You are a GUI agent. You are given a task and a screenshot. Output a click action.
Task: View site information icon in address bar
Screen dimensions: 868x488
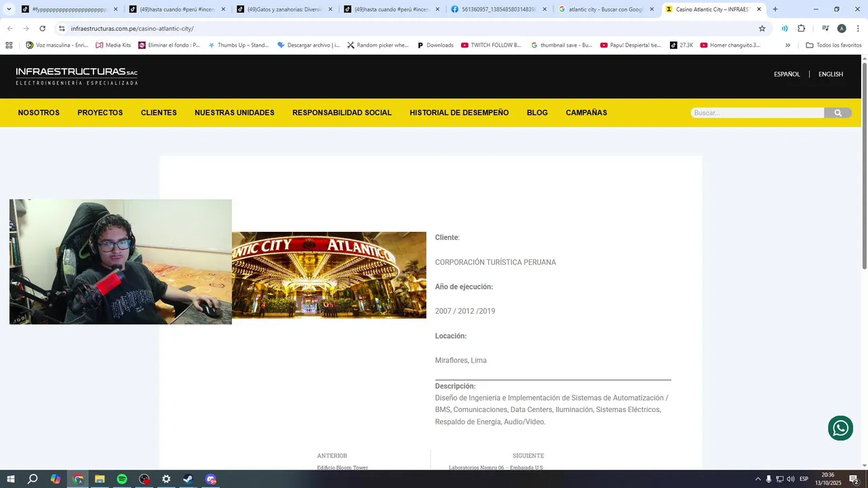point(62,28)
